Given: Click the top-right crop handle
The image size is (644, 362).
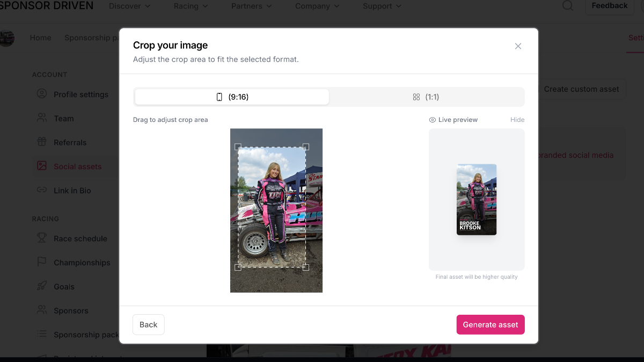Looking at the screenshot, I should [306, 147].
